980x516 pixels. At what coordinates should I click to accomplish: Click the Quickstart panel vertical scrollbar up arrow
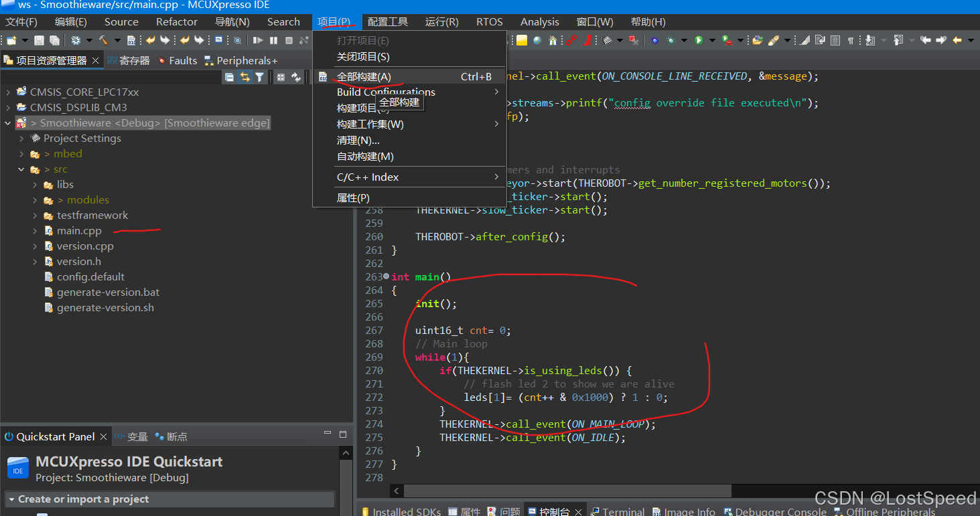pyautogui.click(x=346, y=453)
